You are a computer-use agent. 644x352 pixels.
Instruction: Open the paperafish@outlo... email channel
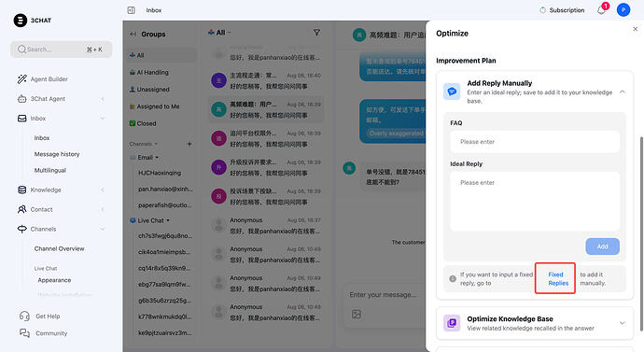point(164,205)
